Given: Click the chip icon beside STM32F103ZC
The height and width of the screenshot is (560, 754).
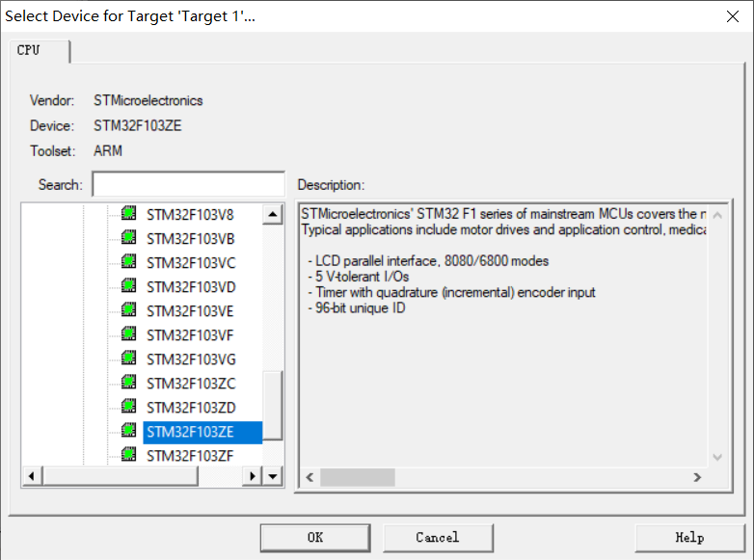Looking at the screenshot, I should click(128, 382).
